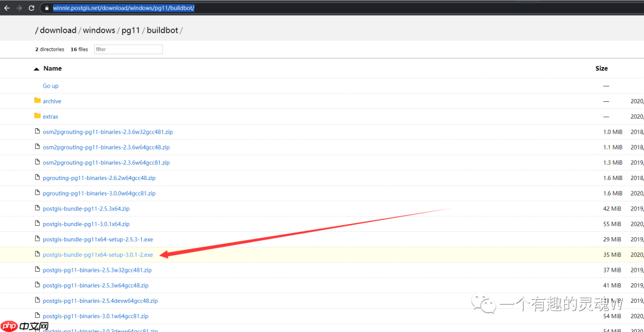Image resolution: width=644 pixels, height=332 pixels.
Task: Download osm2pgrouting-pg11-binaries-2.3.6w32gcc481.zip
Action: click(108, 132)
